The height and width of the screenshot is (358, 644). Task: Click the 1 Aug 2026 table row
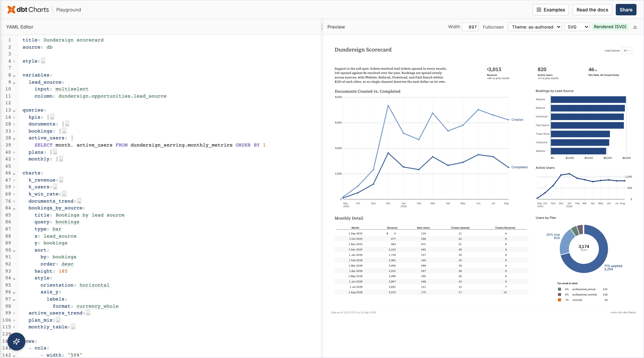pyautogui.click(x=431, y=292)
